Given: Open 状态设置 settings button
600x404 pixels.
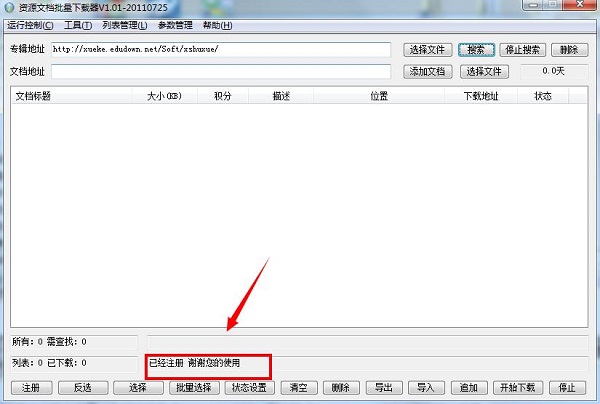Looking at the screenshot, I should [x=249, y=387].
